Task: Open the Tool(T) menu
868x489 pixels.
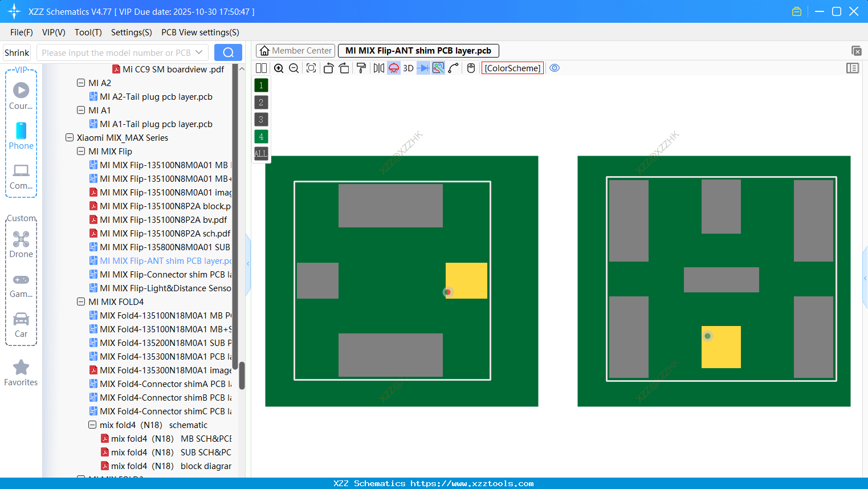Action: point(88,32)
